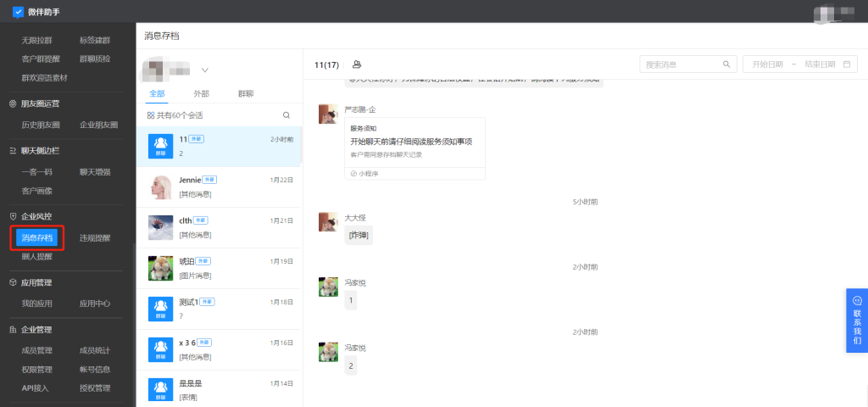This screenshot has height=407, width=868.
Task: Switch to the 群聊 tab
Action: (246, 93)
